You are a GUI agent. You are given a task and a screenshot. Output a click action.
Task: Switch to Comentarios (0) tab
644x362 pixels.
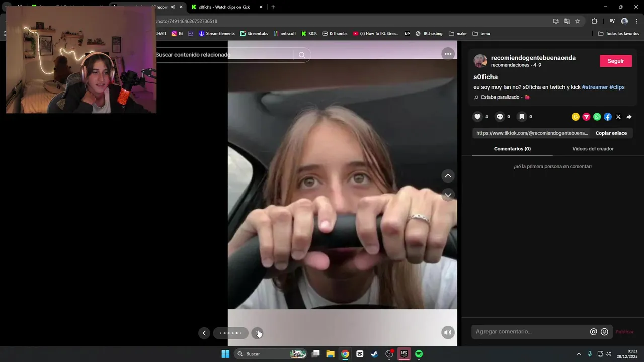(x=512, y=149)
